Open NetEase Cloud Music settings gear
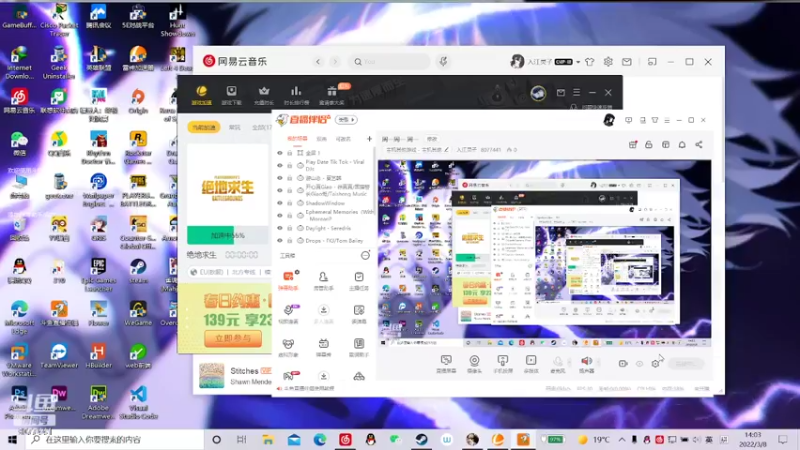The height and width of the screenshot is (450, 800). 608,62
